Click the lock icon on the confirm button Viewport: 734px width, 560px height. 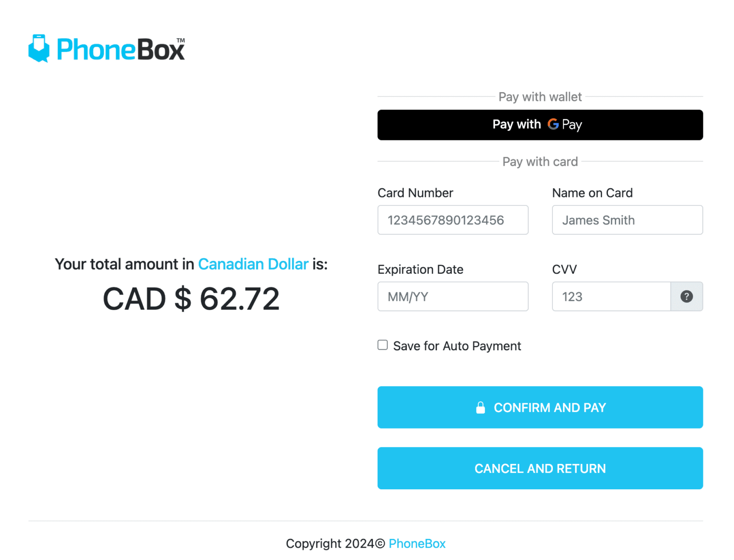tap(480, 408)
